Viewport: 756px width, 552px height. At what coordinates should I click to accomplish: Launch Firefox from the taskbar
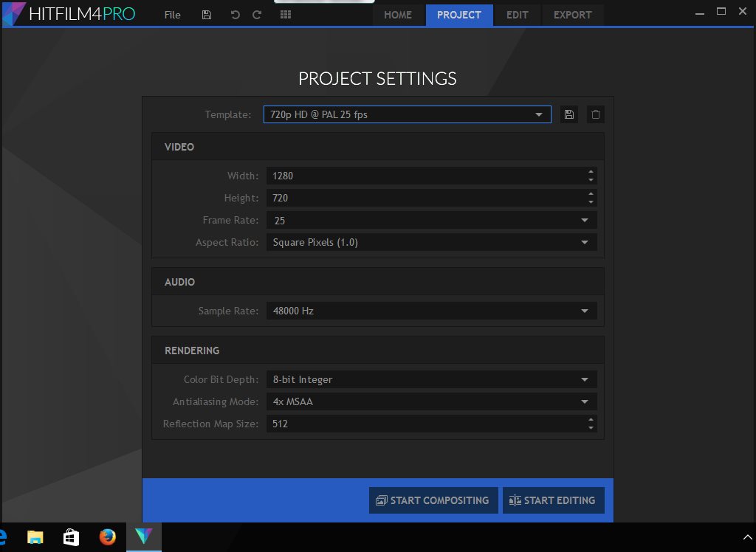(x=107, y=537)
